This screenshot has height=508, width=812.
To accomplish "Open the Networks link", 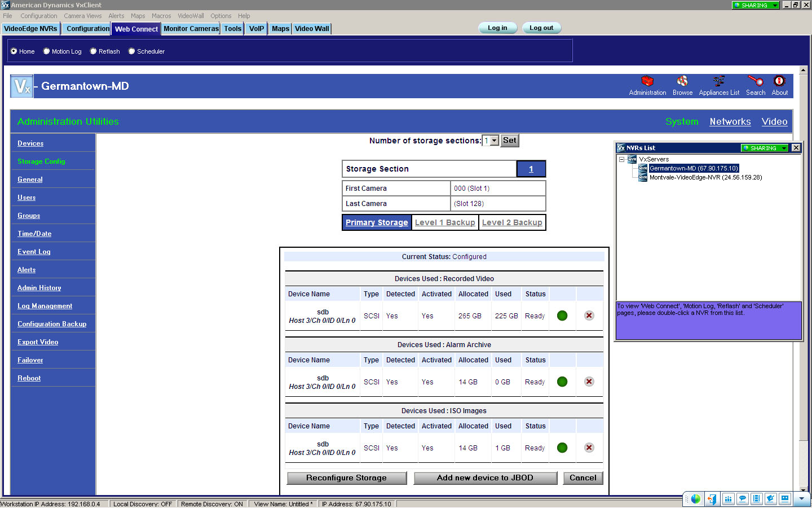I will (730, 121).
